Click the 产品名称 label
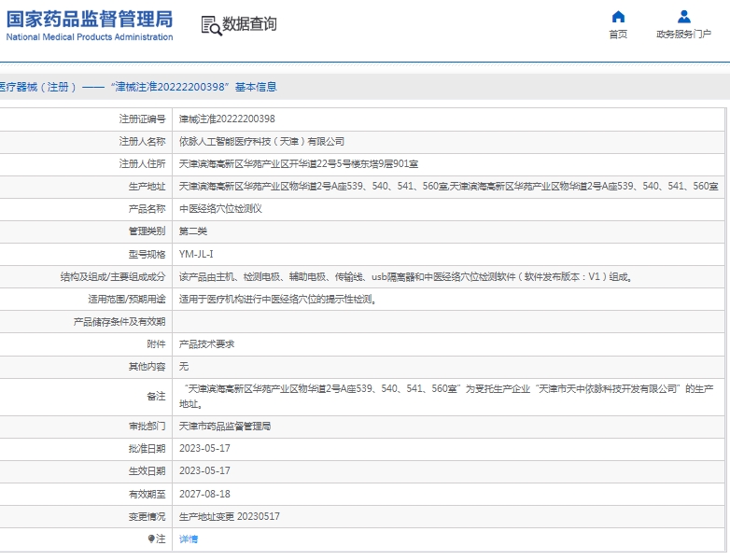The width and height of the screenshot is (730, 560). [x=147, y=208]
